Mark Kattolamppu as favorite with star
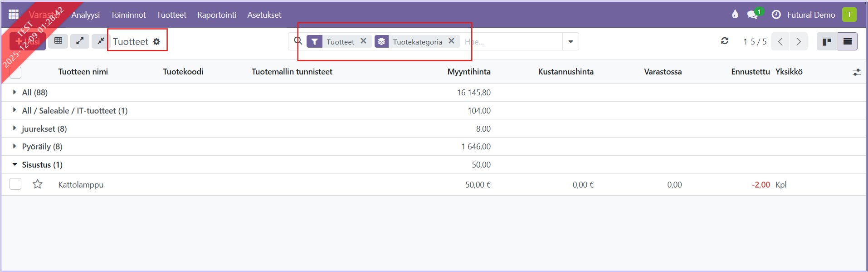Image resolution: width=868 pixels, height=272 pixels. [x=38, y=184]
